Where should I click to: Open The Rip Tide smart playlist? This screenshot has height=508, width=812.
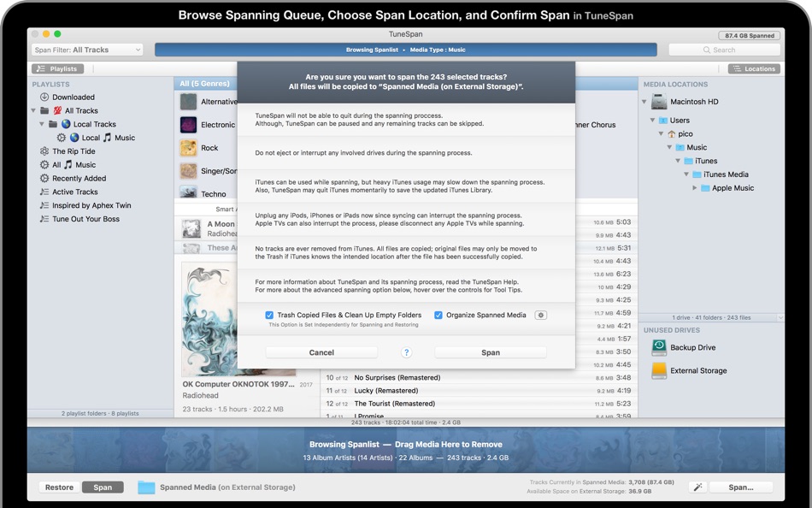pos(74,151)
